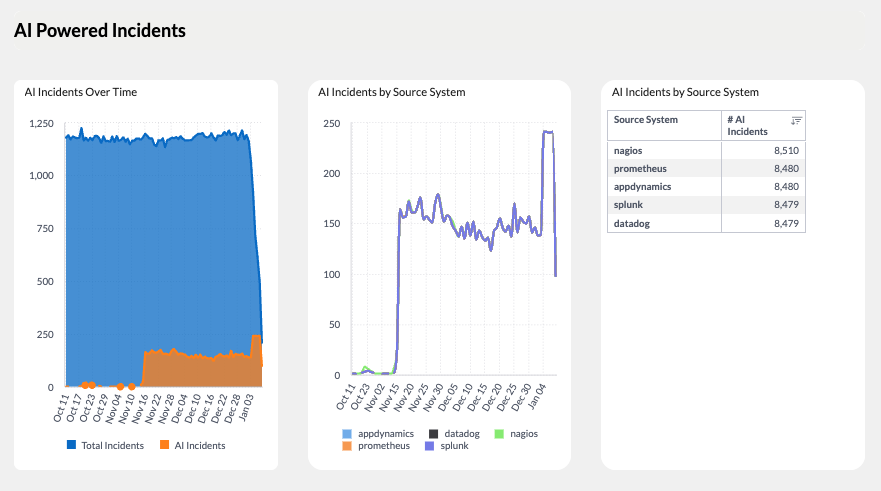
Task: Click the middle chart's AI Incidents by Source System title
Action: pyautogui.click(x=392, y=92)
